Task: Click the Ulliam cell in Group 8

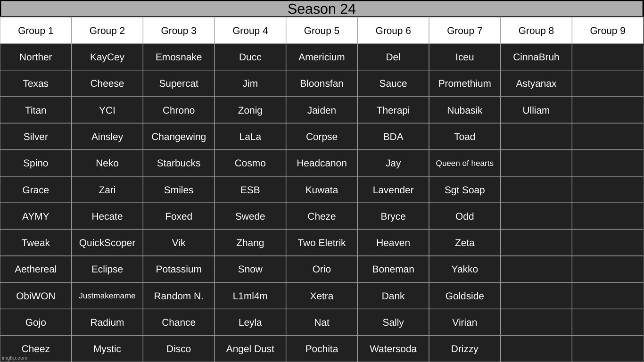Action: (x=536, y=110)
